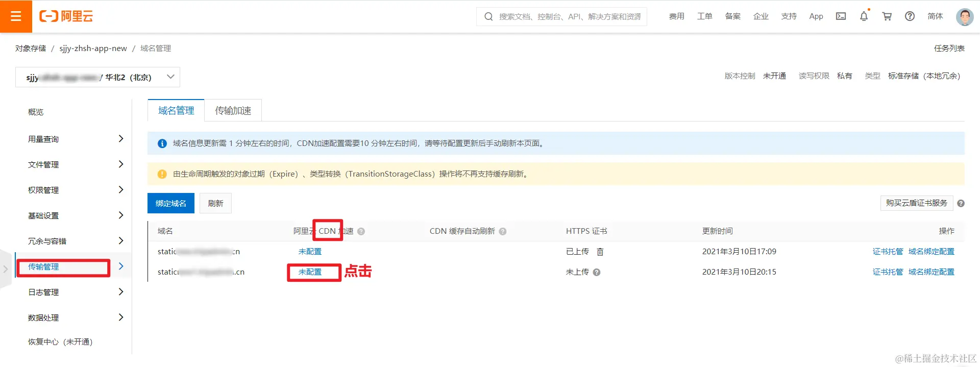Viewport: 980px width, 367px height.
Task: Open 恢复中心 (未开通) in sidebar
Action: tap(60, 341)
